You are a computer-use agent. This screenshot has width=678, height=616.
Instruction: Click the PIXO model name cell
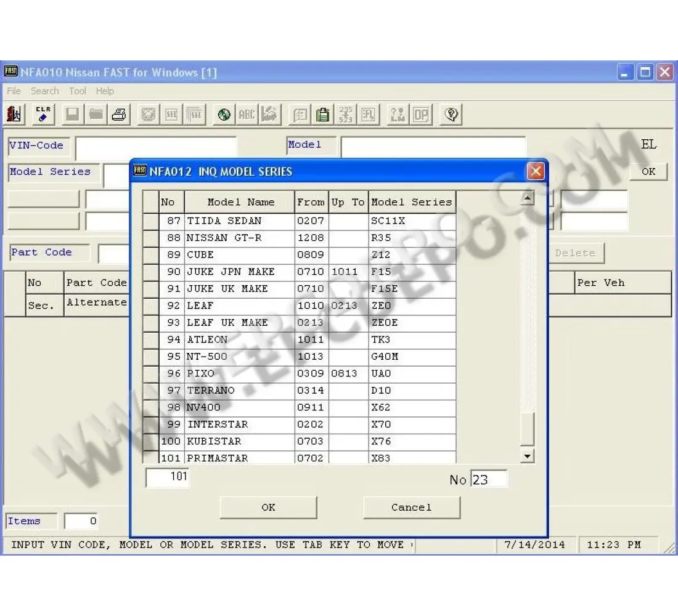click(x=240, y=373)
